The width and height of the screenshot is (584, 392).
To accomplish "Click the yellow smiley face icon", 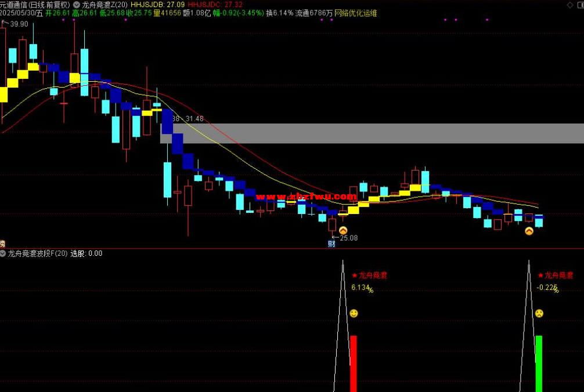I will click(354, 313).
